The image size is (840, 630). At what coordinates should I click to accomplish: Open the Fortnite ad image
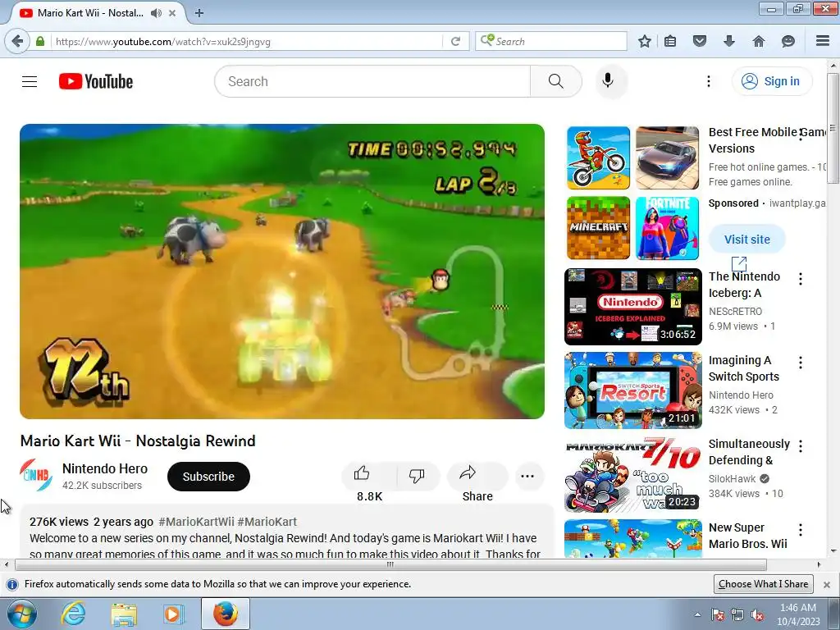coord(667,228)
